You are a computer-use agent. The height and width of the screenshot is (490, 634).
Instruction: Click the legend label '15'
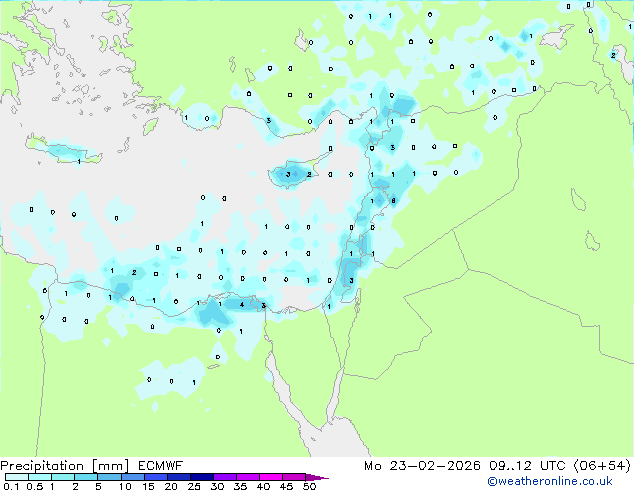click(x=148, y=486)
